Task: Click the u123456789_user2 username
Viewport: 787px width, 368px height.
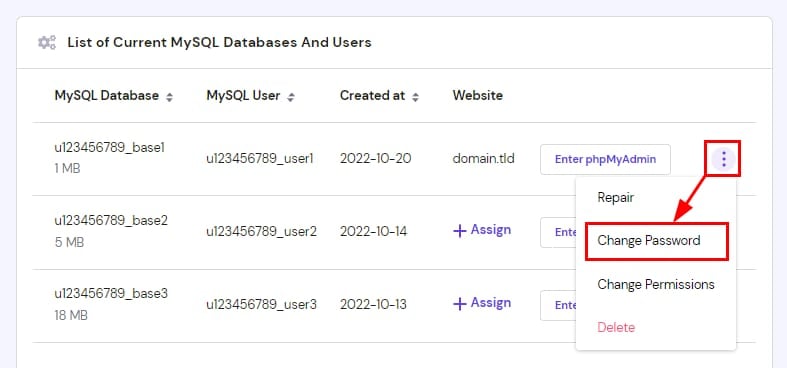Action: point(261,232)
